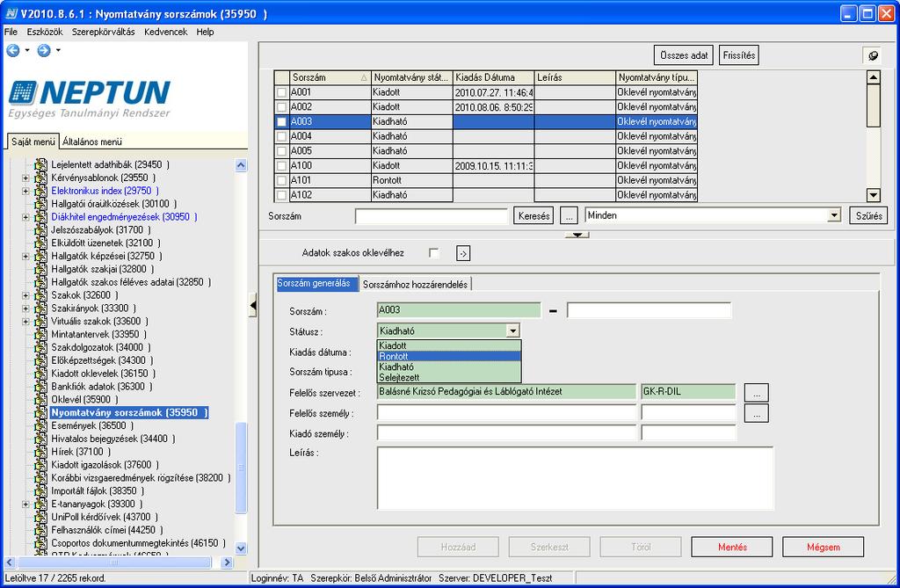Switch to Sorszámhoz hozzárendelés tab
Viewport: 900px width, 588px height.
(x=415, y=284)
